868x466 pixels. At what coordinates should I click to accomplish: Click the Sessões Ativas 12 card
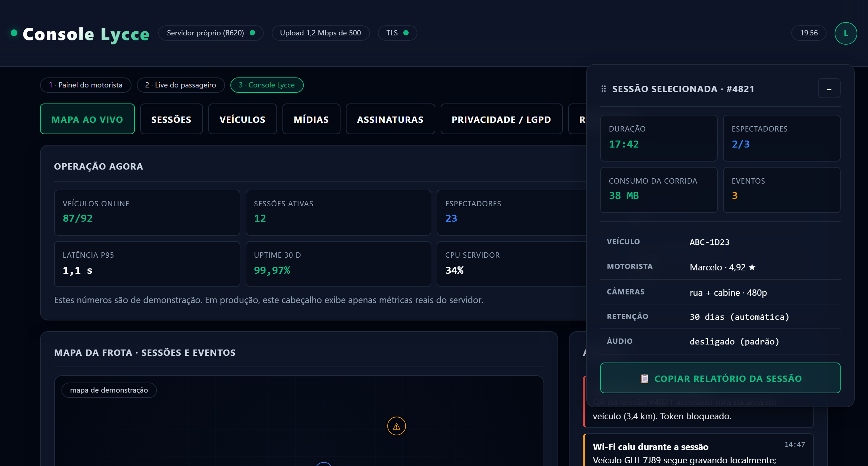[x=338, y=212]
